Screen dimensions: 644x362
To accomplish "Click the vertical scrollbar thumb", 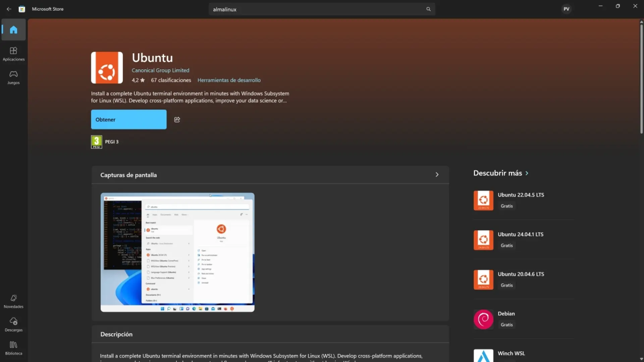I will [641, 79].
